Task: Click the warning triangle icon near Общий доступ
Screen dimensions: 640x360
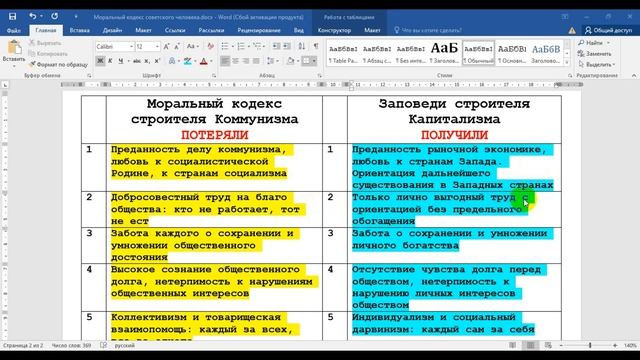Action: [572, 30]
